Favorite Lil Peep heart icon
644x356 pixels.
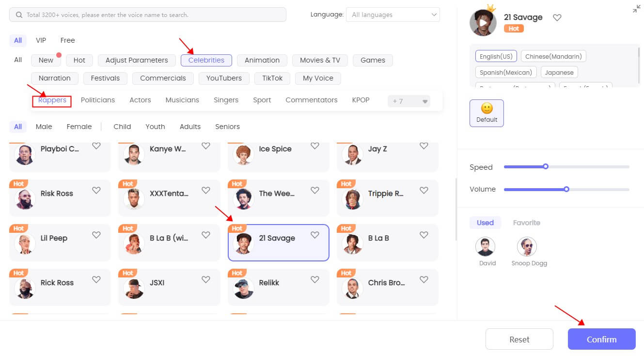point(96,235)
